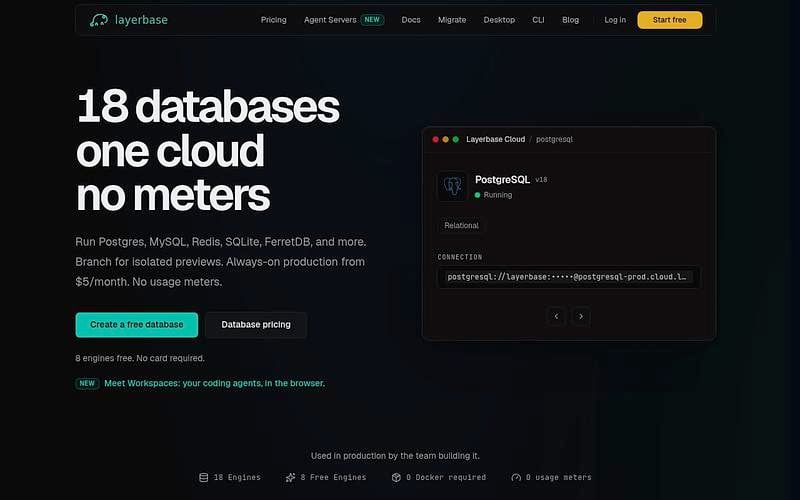The height and width of the screenshot is (500, 800).
Task: Click the Running status text
Action: 497,195
